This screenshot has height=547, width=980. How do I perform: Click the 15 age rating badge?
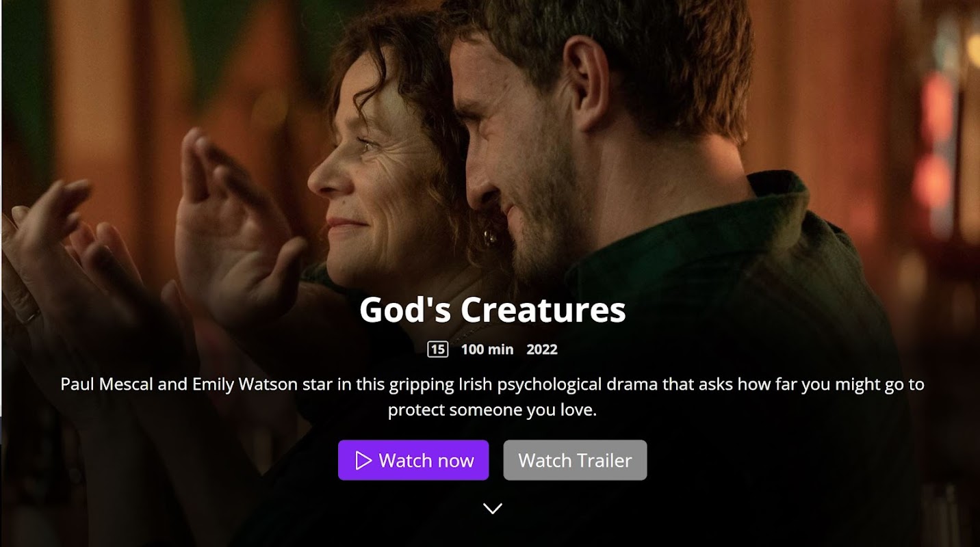[x=437, y=349]
